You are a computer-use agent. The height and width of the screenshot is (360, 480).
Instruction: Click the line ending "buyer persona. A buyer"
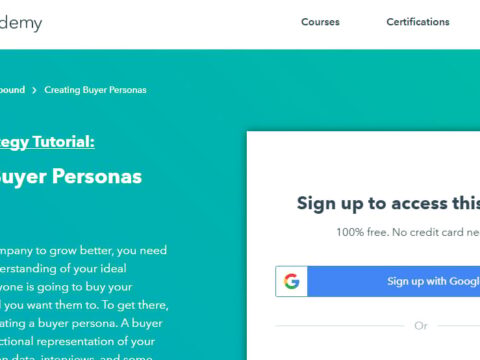[x=81, y=323]
